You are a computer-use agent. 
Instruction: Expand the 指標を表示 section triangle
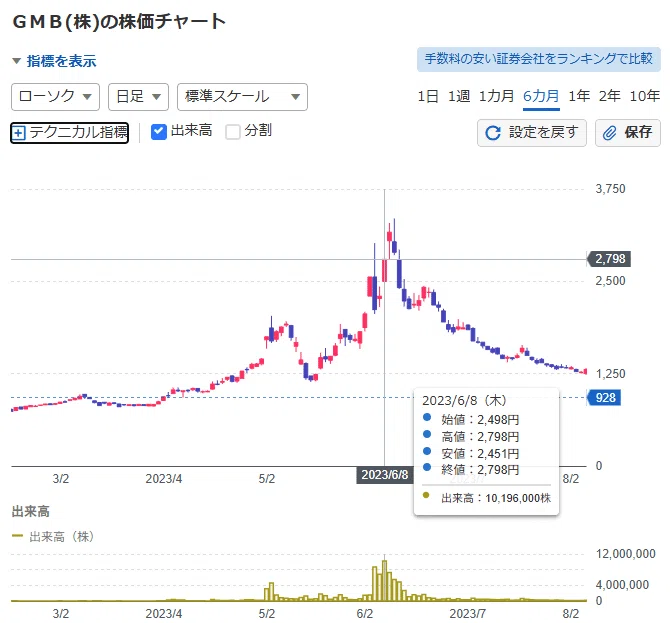[17, 61]
